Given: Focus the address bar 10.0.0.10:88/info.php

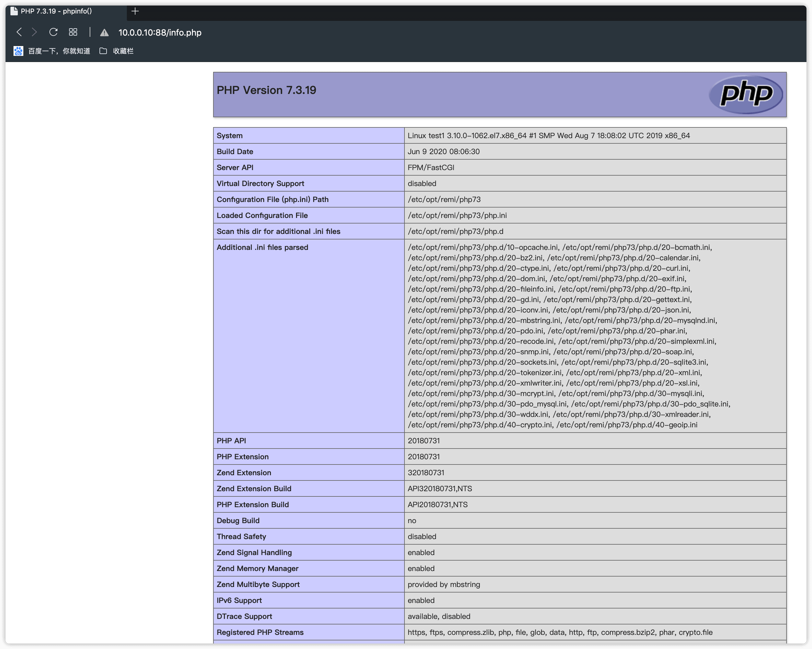Looking at the screenshot, I should [x=160, y=33].
